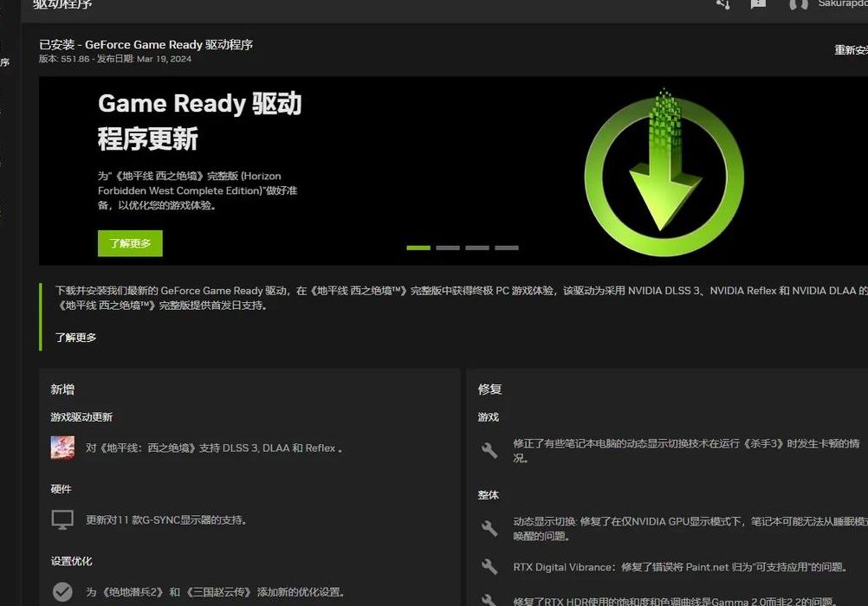The image size is (868, 606).
Task: Click the 版本: 551.86 release date line
Action: tap(115, 59)
